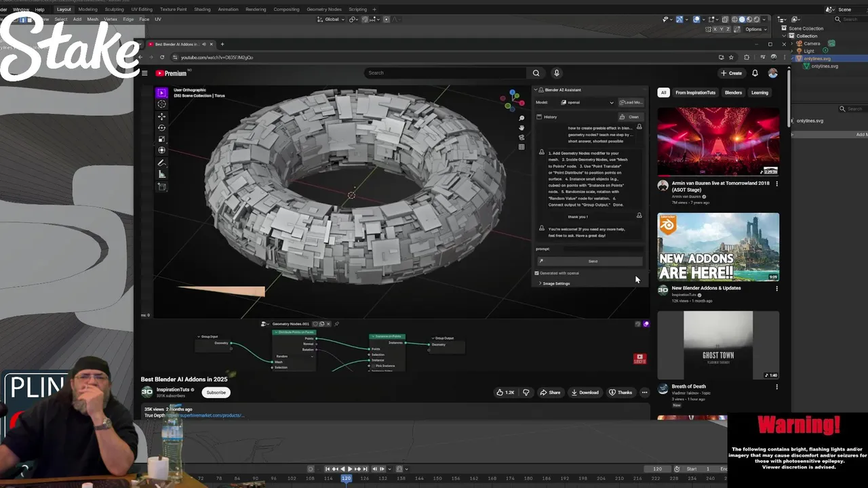Click the frame 120 timeline playhead
The height and width of the screenshot is (488, 868).
point(346,479)
